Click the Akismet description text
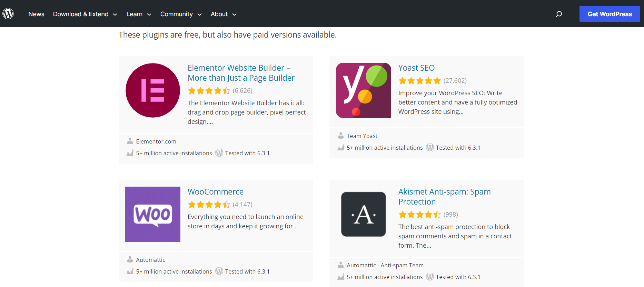This screenshot has height=287, width=644. coord(455,236)
